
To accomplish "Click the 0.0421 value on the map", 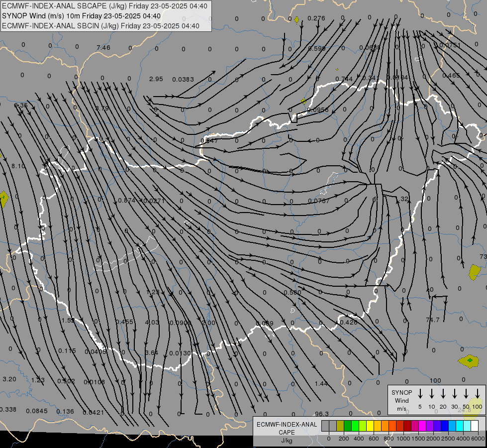I will [x=94, y=413].
